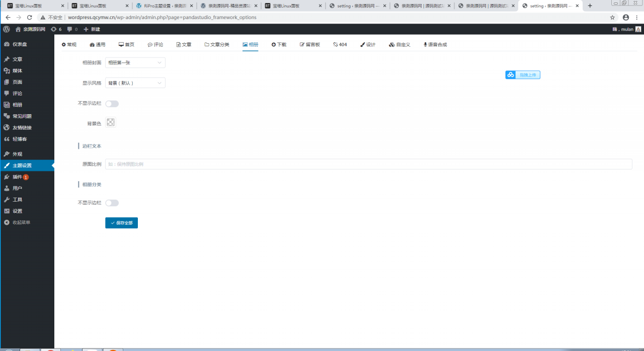Switch to 通用 options tab
Viewport: 644px width, 351px height.
(98, 45)
